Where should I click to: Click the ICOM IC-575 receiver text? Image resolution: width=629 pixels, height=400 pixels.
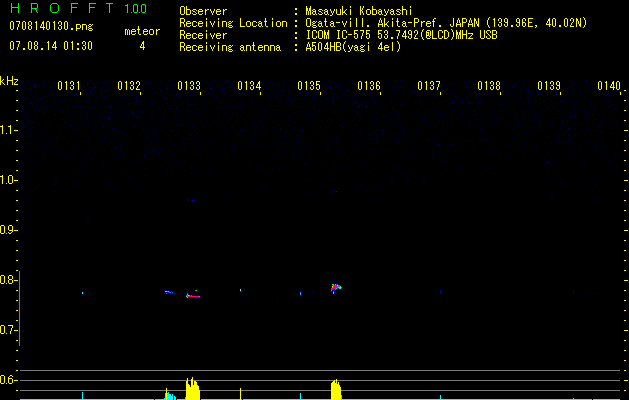(402, 35)
